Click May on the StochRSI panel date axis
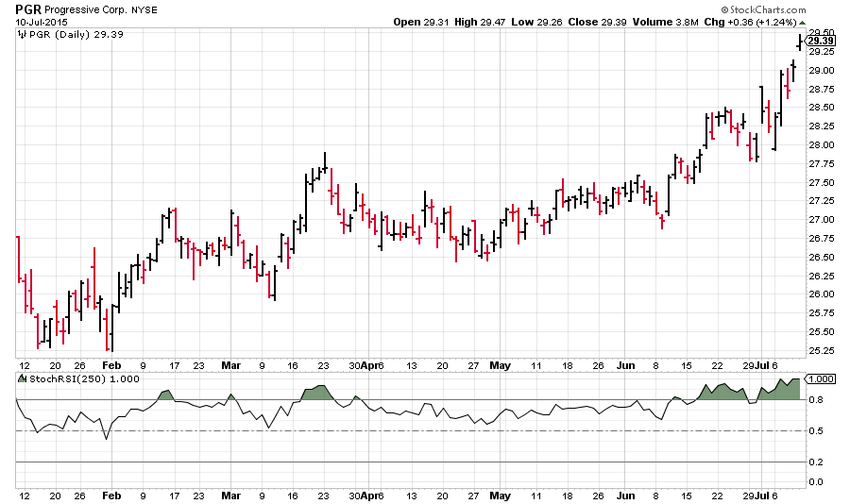The width and height of the screenshot is (850, 504). click(x=500, y=496)
